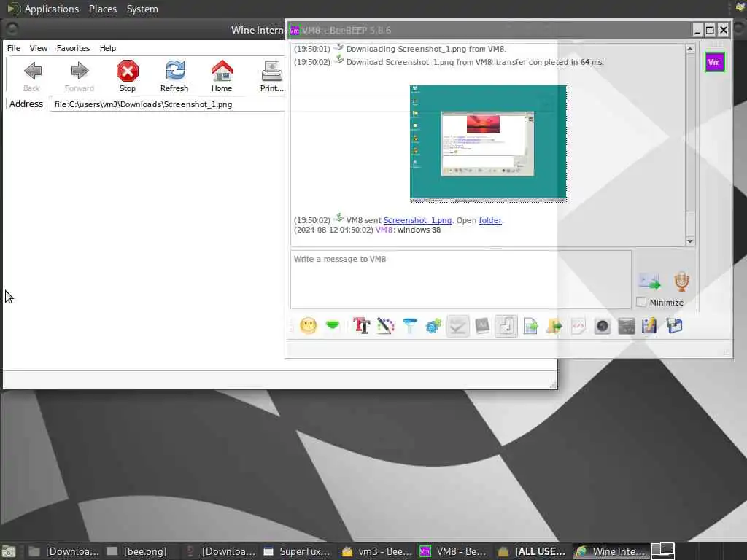Open the Applications menu in top panel
The width and height of the screenshot is (747, 560).
pos(52,9)
